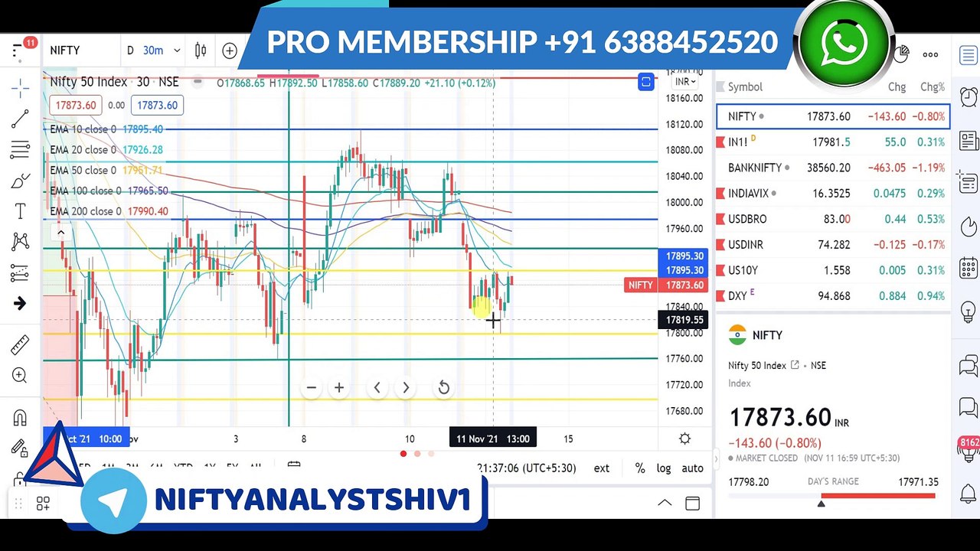Toggle percent scale mode
The image size is (980, 551).
(x=640, y=468)
